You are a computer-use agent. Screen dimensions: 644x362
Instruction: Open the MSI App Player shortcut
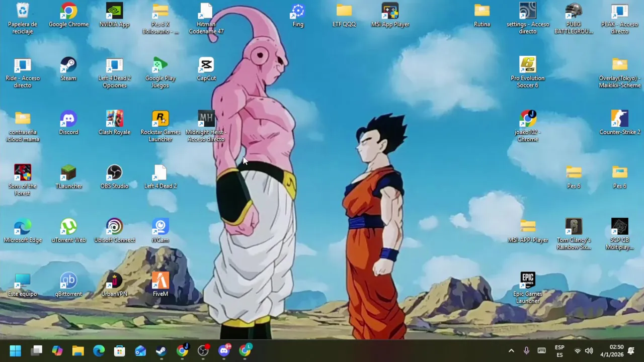[390, 15]
